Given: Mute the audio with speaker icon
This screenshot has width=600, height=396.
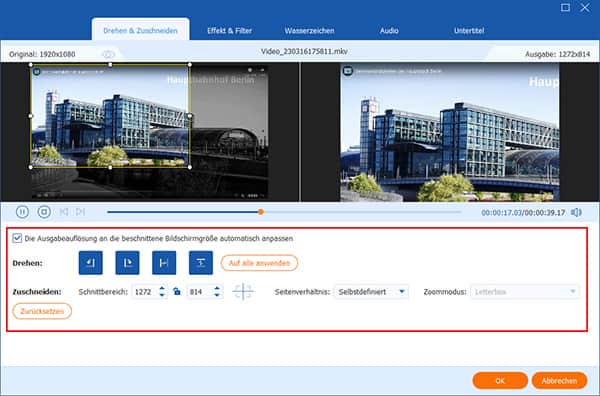Looking at the screenshot, I should tap(576, 212).
